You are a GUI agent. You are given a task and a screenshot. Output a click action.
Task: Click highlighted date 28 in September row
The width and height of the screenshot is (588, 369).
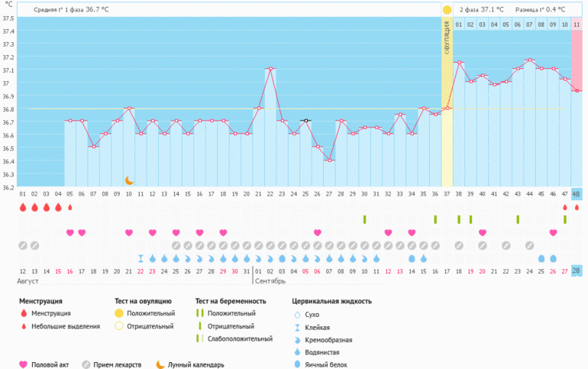[x=577, y=270]
